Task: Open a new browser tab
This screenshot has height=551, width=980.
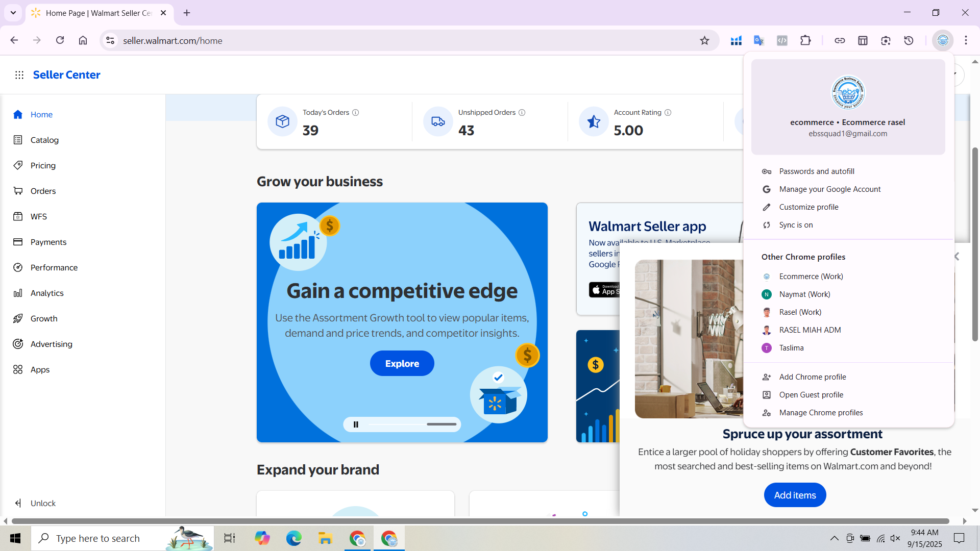Action: (187, 13)
